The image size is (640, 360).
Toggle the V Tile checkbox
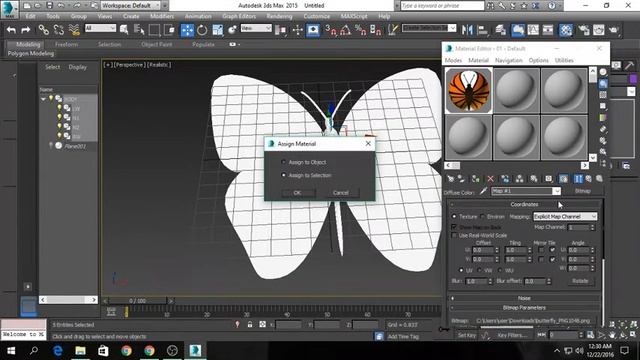[552, 259]
